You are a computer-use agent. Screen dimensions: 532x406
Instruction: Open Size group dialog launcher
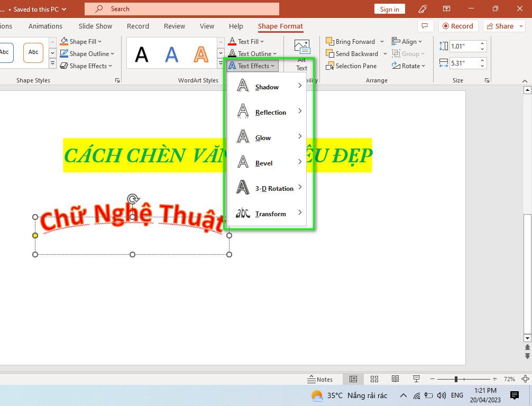click(x=487, y=80)
